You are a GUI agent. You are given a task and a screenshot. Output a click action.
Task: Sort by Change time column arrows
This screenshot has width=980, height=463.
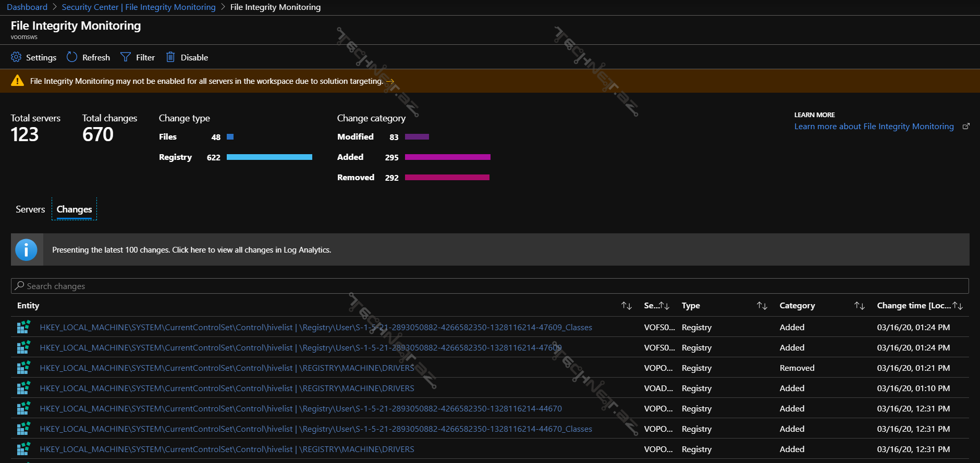[958, 306]
